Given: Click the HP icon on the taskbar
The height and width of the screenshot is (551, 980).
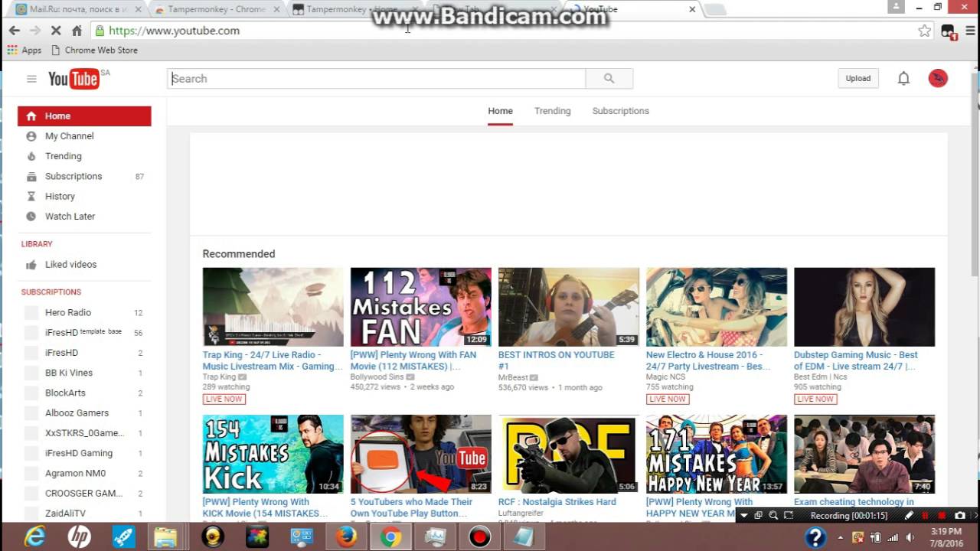Looking at the screenshot, I should pyautogui.click(x=79, y=537).
